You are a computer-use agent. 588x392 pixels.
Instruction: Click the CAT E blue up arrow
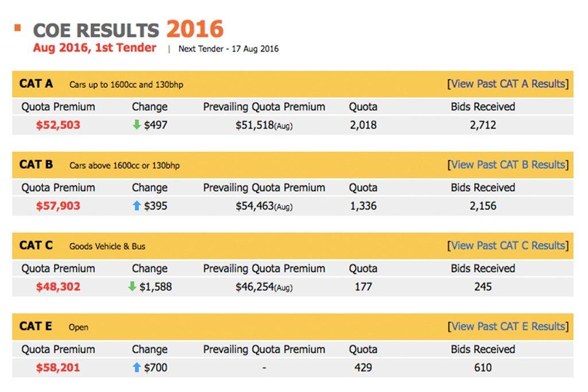tap(137, 368)
